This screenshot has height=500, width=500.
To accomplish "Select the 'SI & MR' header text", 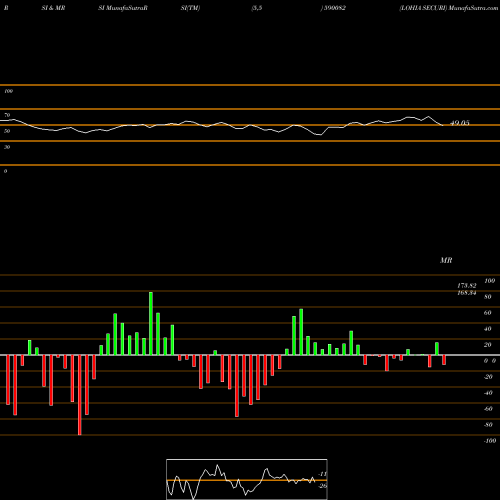I will point(53,8).
